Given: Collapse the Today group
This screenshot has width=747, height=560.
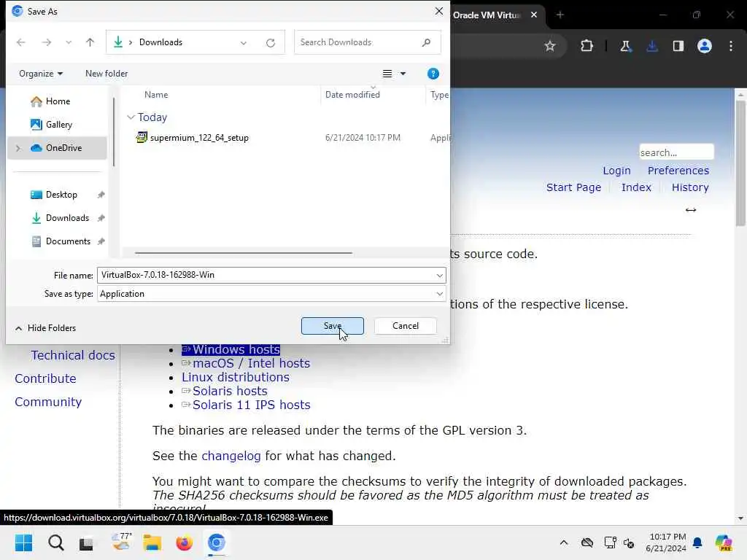Looking at the screenshot, I should 131,117.
